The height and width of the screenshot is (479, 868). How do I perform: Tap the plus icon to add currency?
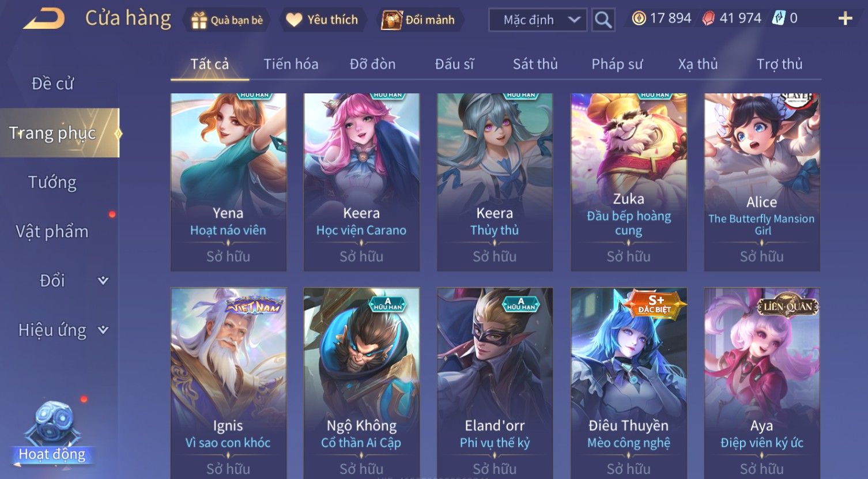point(845,19)
